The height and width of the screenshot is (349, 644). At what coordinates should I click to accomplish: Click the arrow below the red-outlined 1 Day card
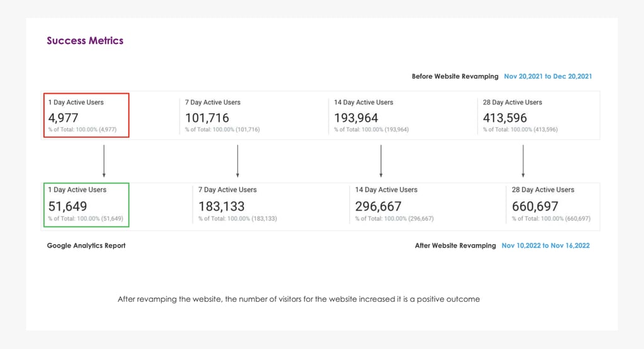[x=104, y=162]
